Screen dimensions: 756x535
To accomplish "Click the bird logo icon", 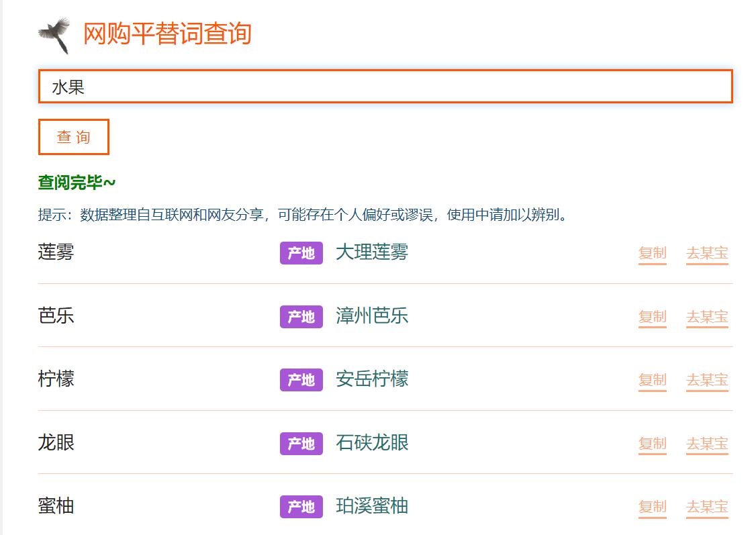I will [x=54, y=35].
